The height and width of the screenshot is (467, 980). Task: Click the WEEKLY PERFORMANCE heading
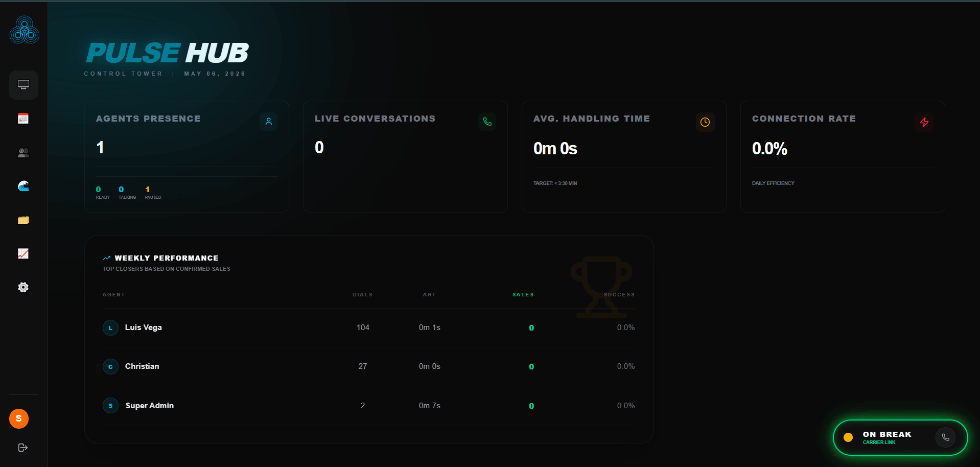(x=167, y=258)
